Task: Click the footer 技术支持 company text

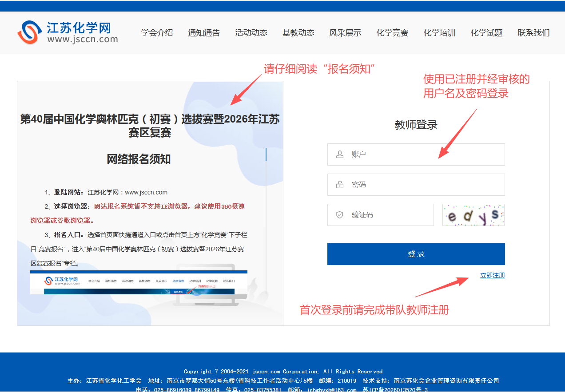Action: (431, 380)
